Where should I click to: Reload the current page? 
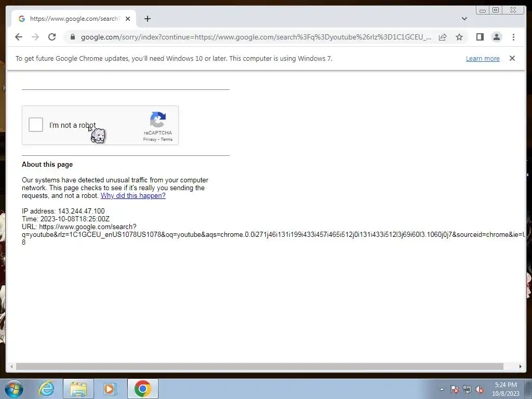(x=52, y=37)
